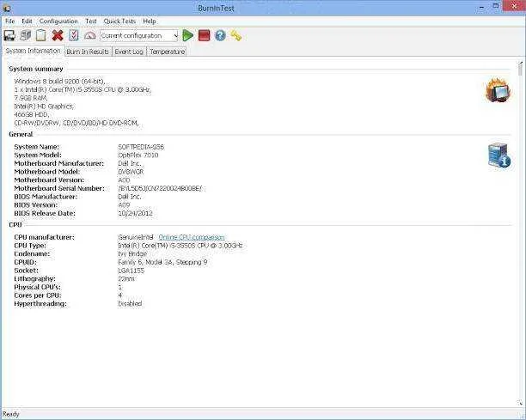
Task: Click the System Name value SOFTPEDIA-S56
Action: click(141, 147)
